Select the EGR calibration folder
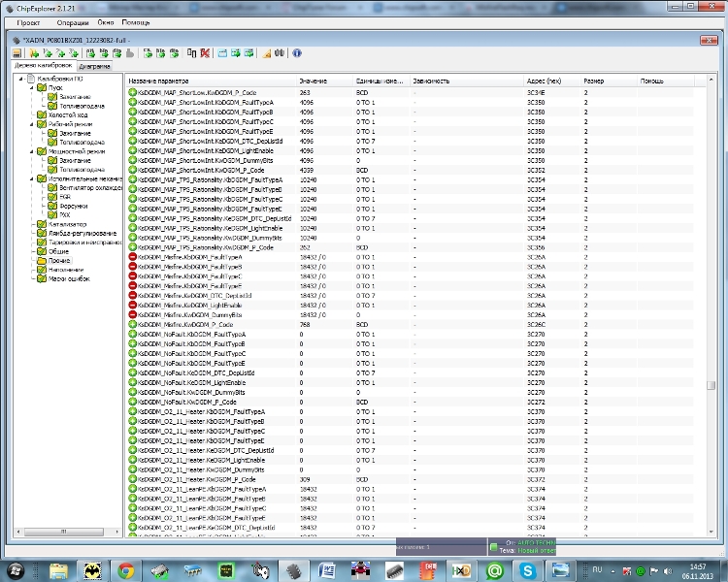The image size is (728, 582). 65,197
